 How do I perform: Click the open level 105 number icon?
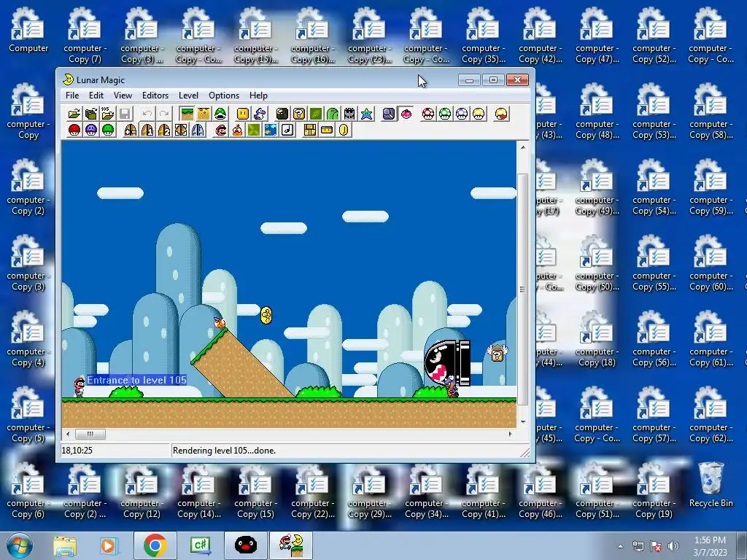click(108, 114)
